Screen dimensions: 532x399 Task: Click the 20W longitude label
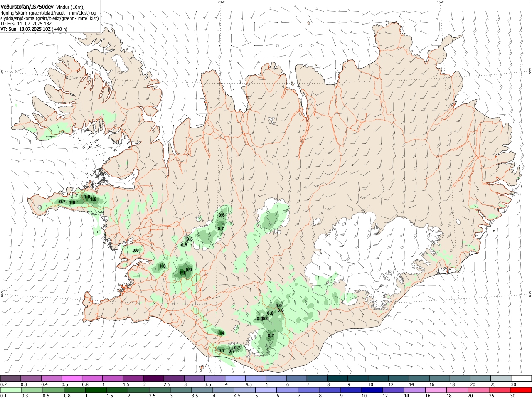tap(221, 2)
